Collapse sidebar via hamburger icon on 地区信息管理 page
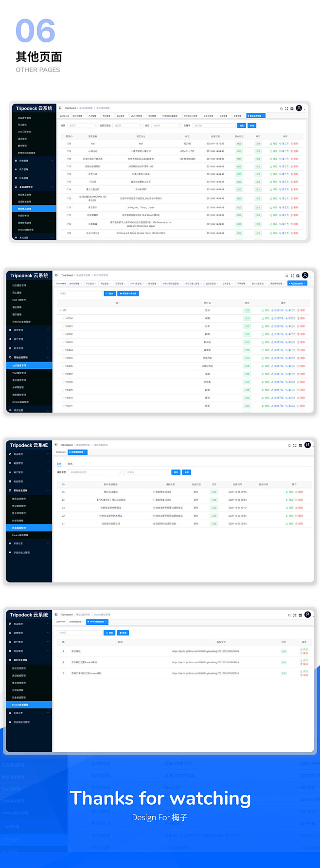 [56, 275]
